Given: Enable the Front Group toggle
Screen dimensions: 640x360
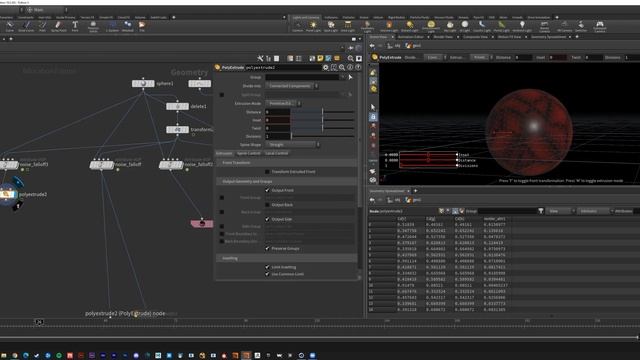Looking at the screenshot, I should [222, 198].
